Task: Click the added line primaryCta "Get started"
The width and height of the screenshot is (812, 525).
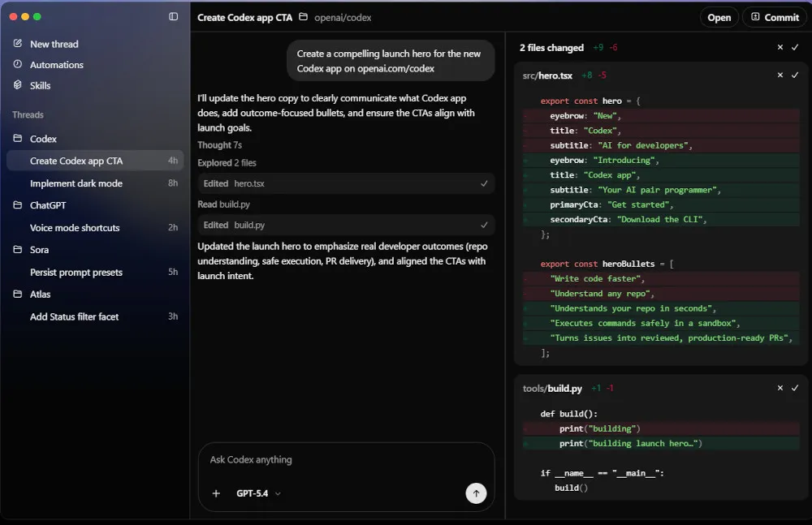Action: pyautogui.click(x=661, y=204)
